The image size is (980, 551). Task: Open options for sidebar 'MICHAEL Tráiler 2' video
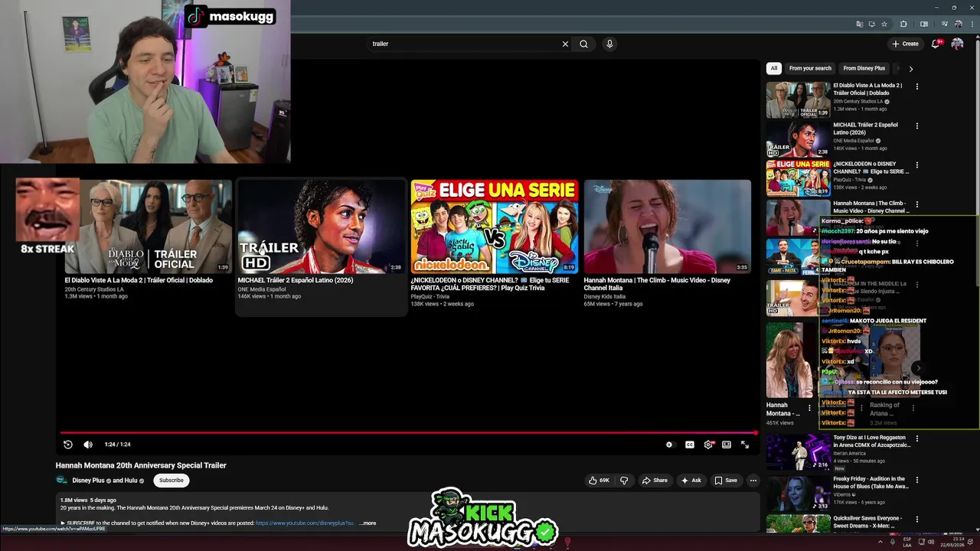pyautogui.click(x=916, y=126)
